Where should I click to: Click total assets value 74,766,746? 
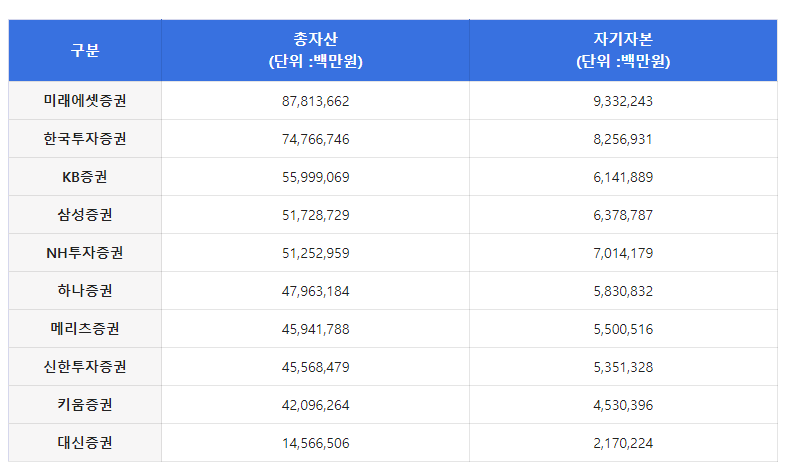coord(316,139)
